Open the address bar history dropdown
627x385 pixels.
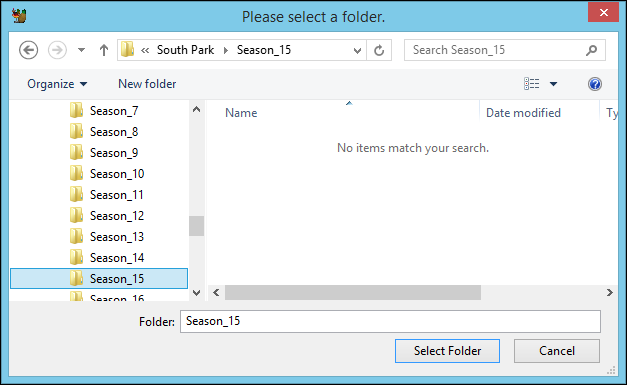357,50
